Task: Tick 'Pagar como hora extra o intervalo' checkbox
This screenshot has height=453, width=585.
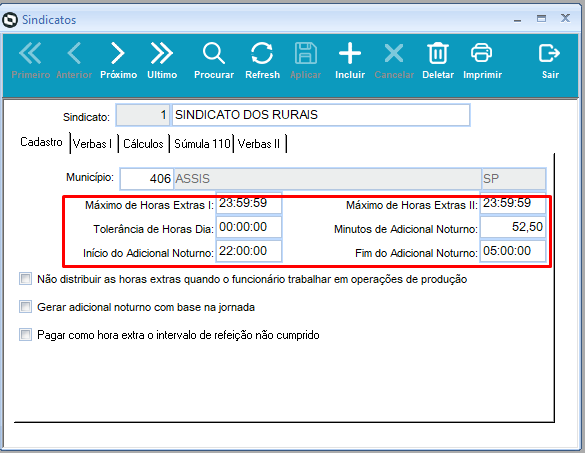Action: coord(25,335)
